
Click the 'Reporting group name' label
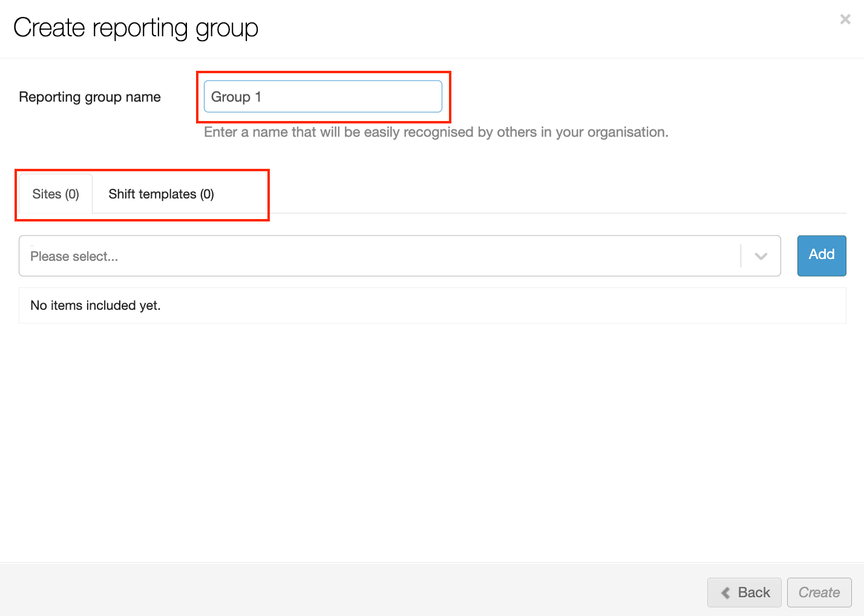click(x=90, y=97)
